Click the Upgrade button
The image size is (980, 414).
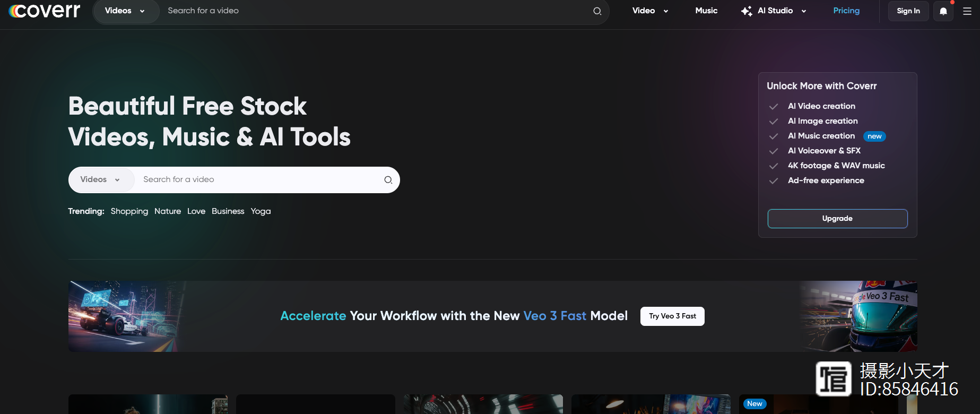[837, 219]
